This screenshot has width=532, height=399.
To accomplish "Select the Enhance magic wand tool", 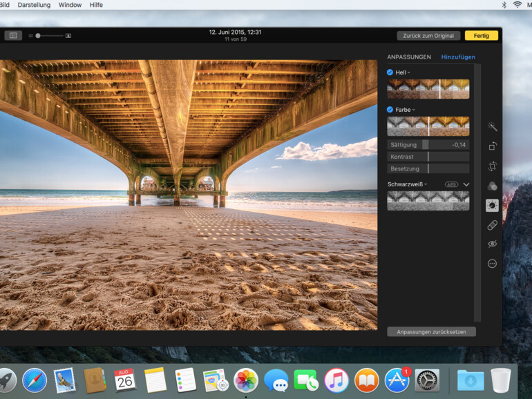I will click(x=493, y=127).
